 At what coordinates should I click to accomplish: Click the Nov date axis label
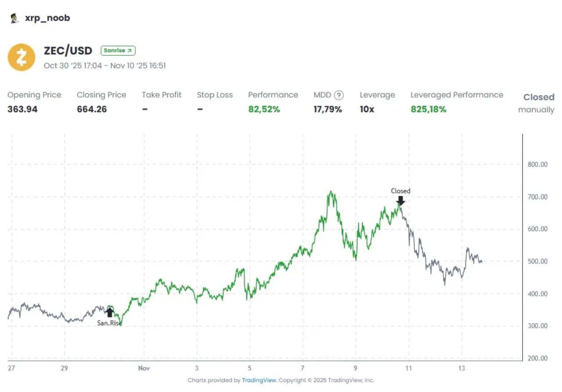[144, 368]
